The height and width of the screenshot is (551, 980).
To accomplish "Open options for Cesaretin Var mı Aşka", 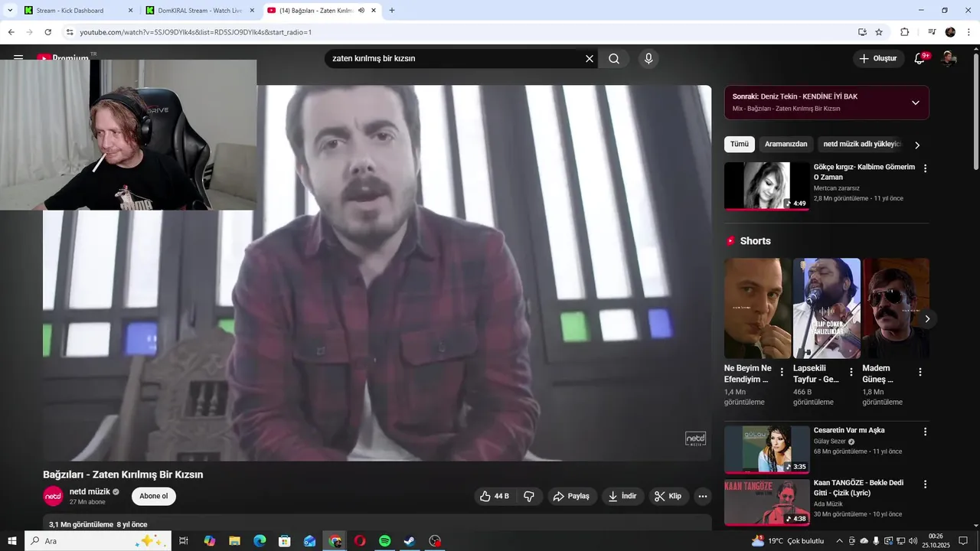I will (x=925, y=432).
